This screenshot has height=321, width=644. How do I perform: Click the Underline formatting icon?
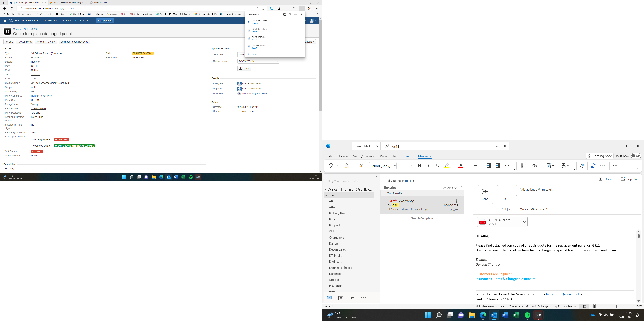438,166
